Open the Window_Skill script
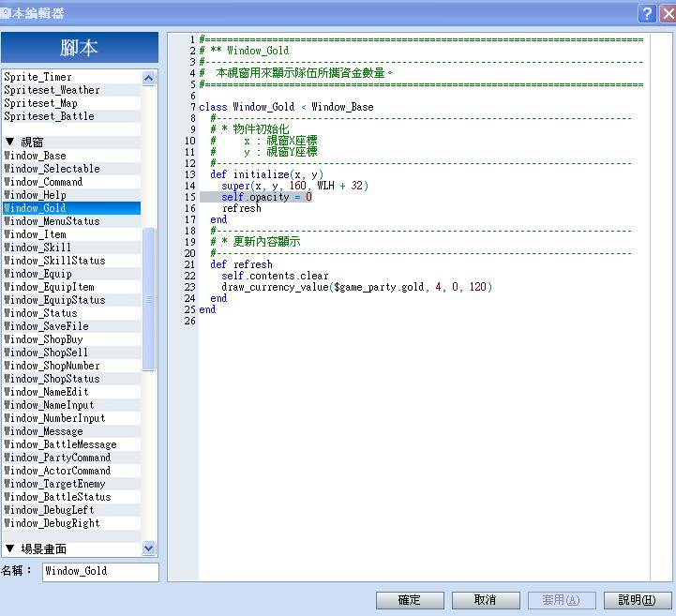The height and width of the screenshot is (616, 676). [x=71, y=248]
